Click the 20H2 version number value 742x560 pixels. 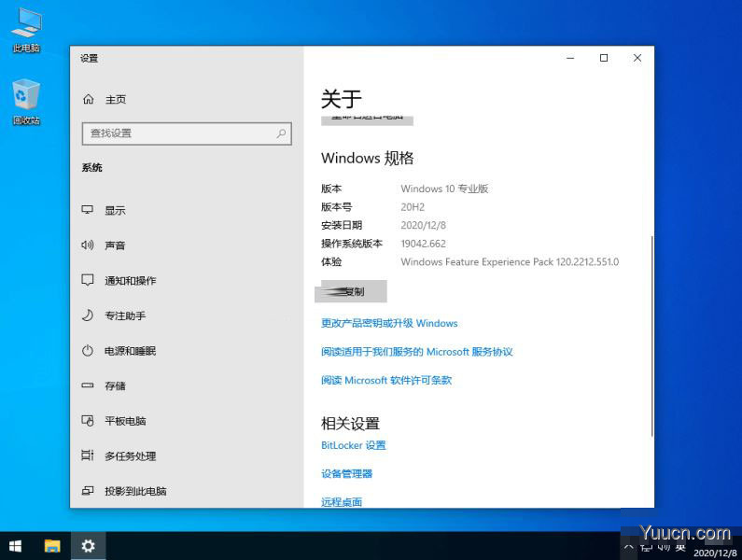[413, 207]
